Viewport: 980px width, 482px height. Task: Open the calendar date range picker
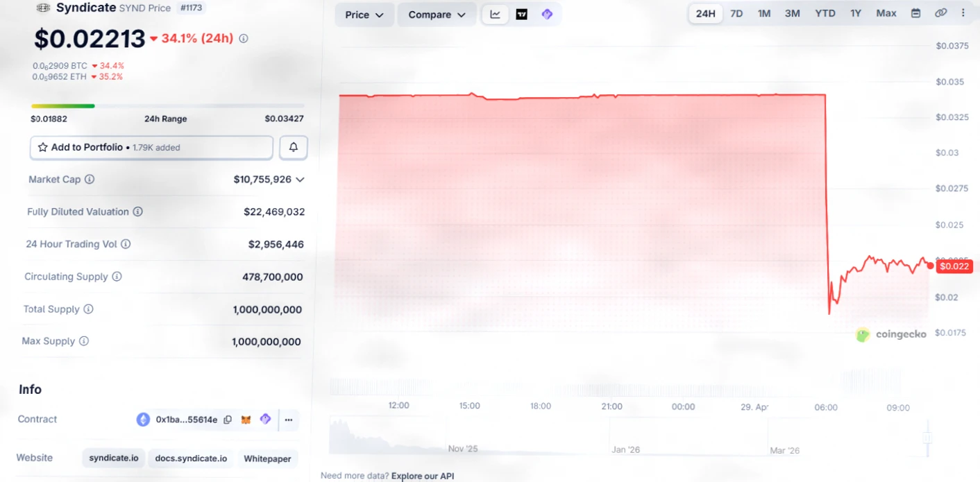tap(915, 13)
